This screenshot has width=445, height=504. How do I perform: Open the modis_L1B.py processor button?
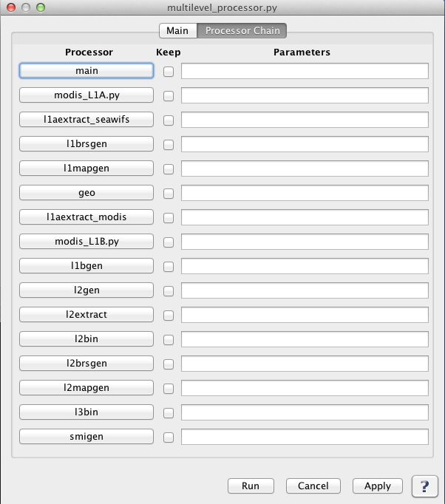click(x=86, y=242)
